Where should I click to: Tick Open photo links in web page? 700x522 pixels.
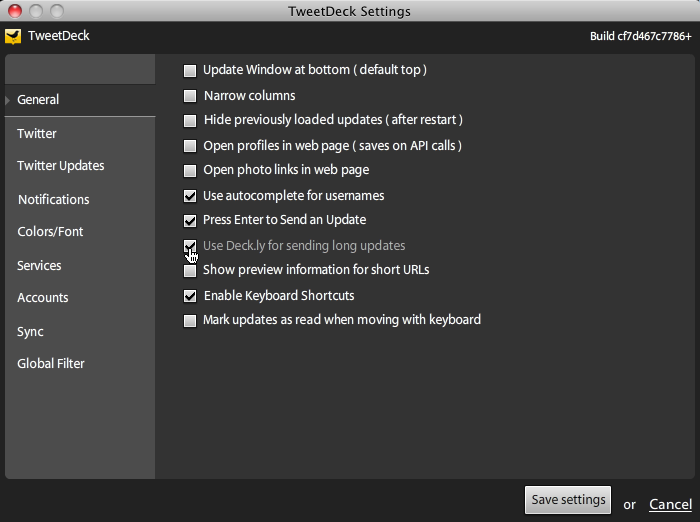[x=190, y=171]
